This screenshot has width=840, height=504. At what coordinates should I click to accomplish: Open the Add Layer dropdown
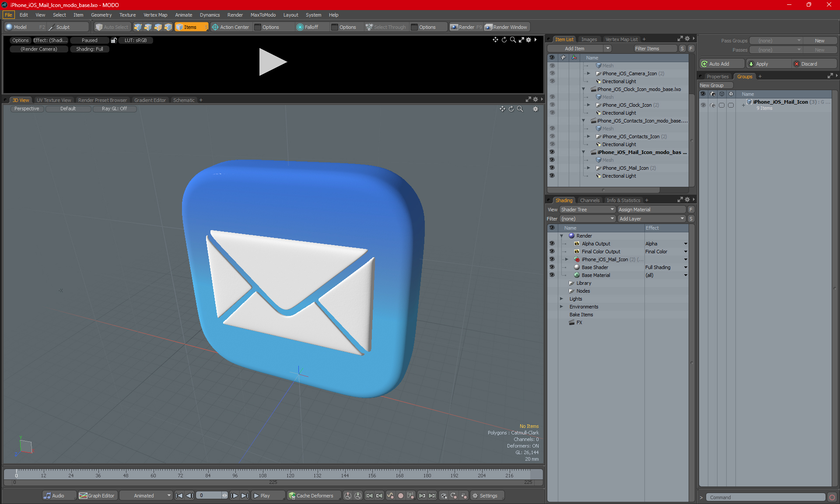point(651,219)
